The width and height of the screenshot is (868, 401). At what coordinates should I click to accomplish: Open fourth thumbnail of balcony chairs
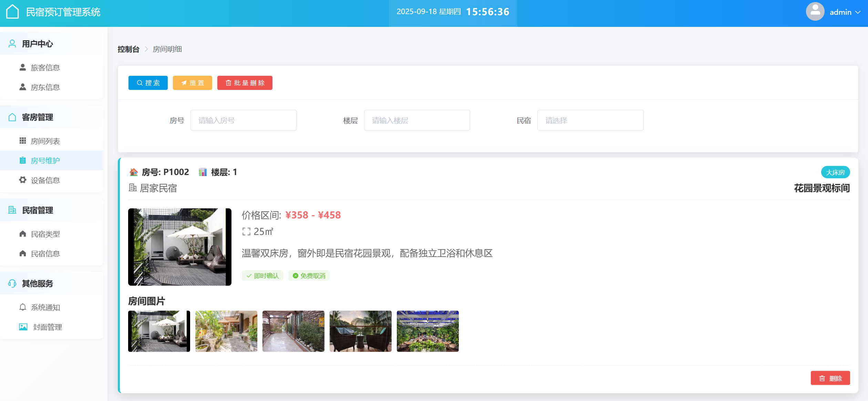click(361, 331)
